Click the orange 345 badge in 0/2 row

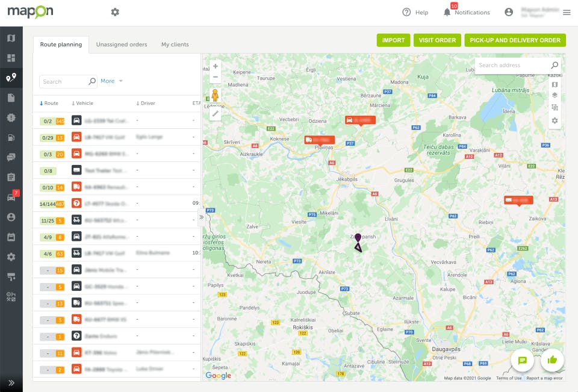(x=60, y=121)
